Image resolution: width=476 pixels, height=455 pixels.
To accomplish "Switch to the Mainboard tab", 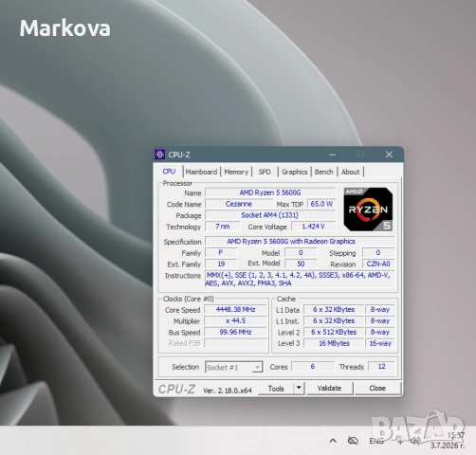I will 201,172.
